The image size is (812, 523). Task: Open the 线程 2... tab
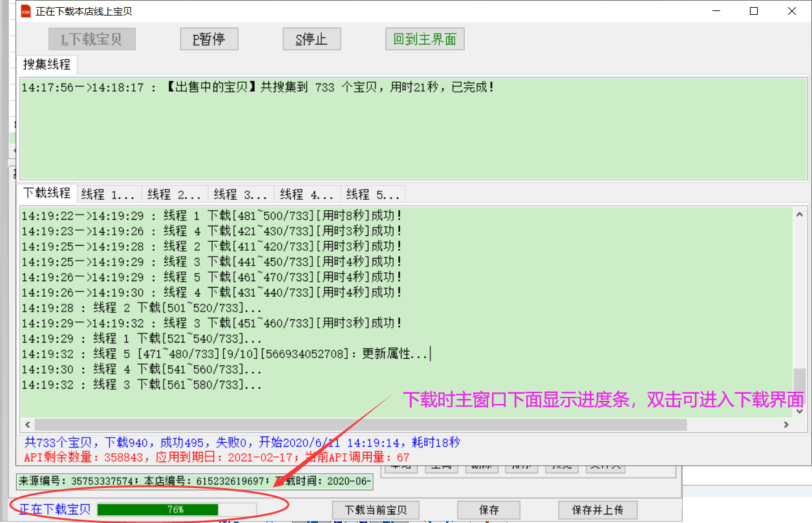pyautogui.click(x=175, y=194)
